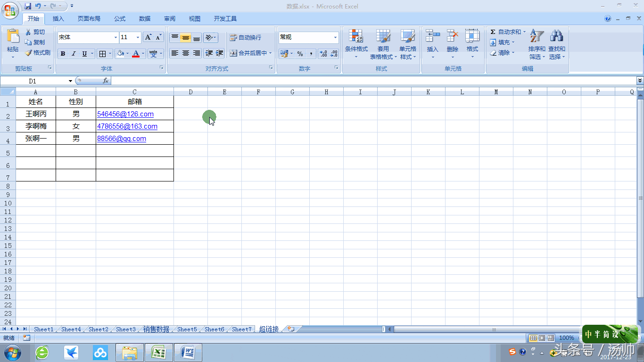The width and height of the screenshot is (644, 362).
Task: Activate the 格式刷 format painter
Action: tap(38, 53)
